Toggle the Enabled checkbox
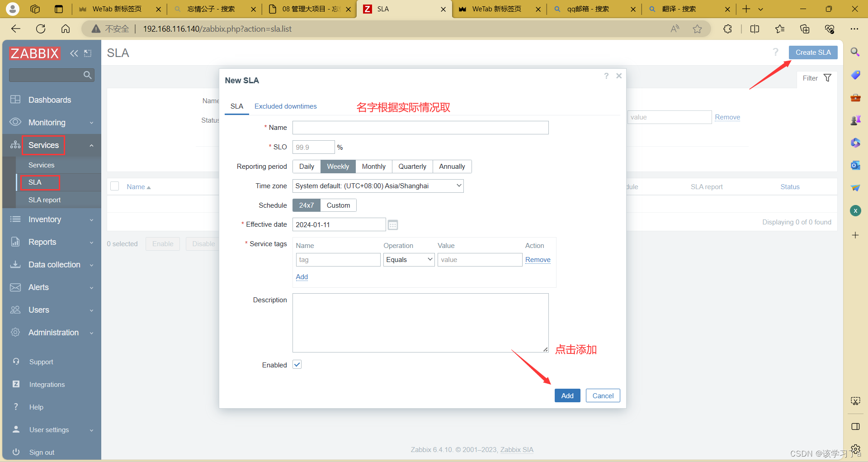Screen dimensions: 868x462 coord(297,365)
